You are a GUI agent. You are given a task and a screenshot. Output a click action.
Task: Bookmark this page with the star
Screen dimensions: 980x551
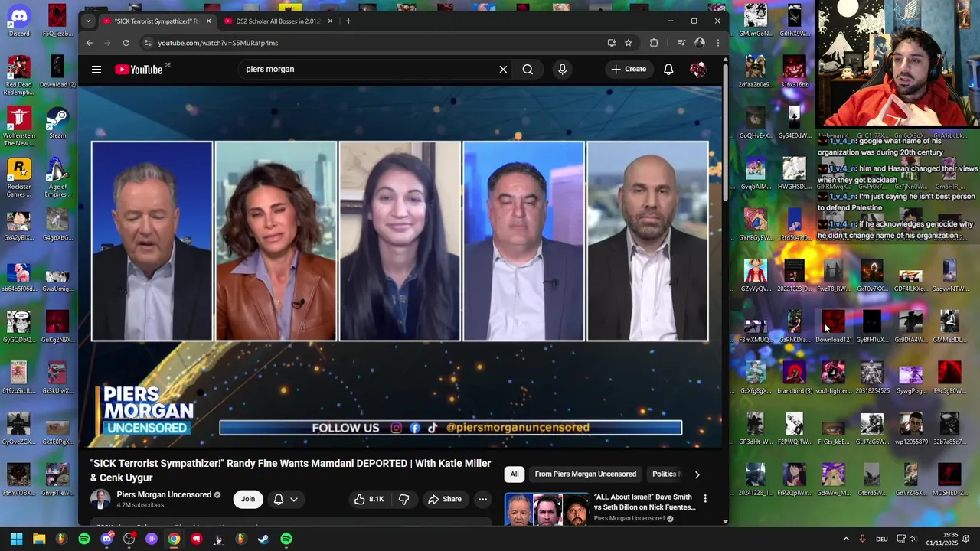[628, 43]
